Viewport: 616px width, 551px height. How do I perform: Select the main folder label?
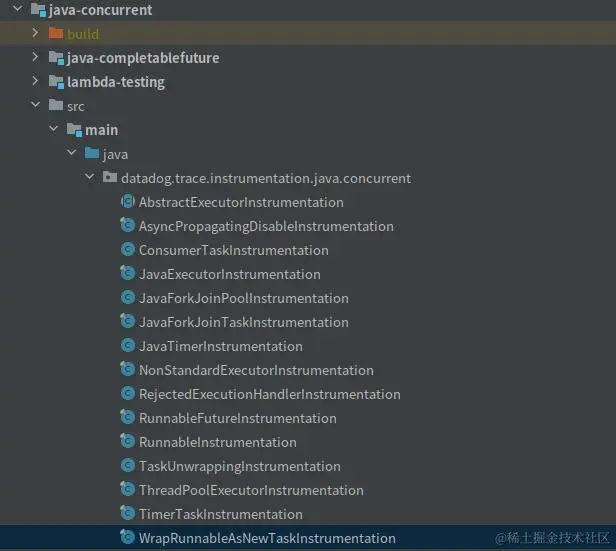tap(101, 130)
